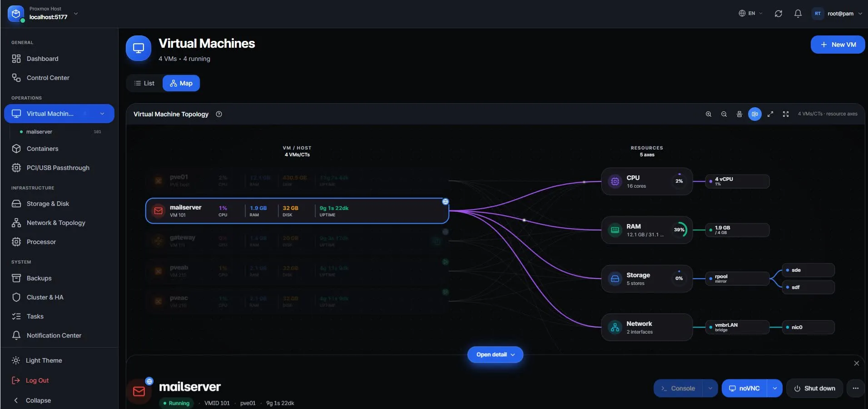Viewport: 868px width, 409px height.
Task: Click the RAM resource card
Action: [x=647, y=230]
